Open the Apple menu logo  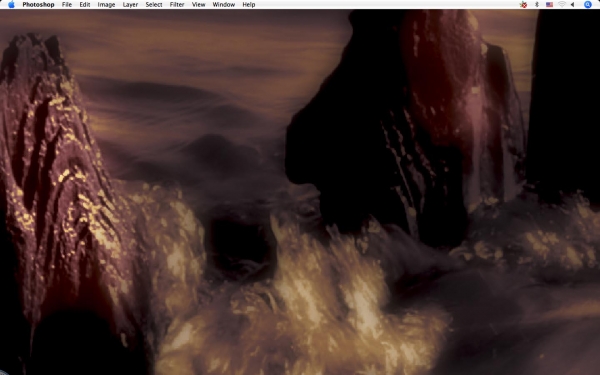11,5
